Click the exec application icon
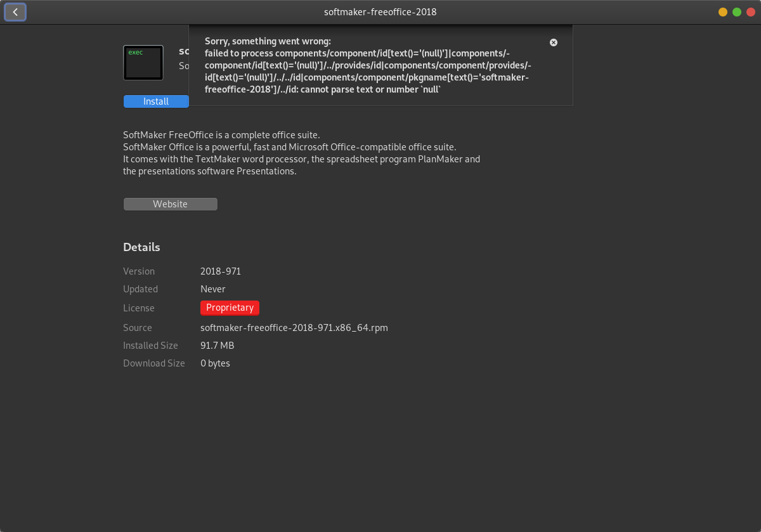 [143, 63]
